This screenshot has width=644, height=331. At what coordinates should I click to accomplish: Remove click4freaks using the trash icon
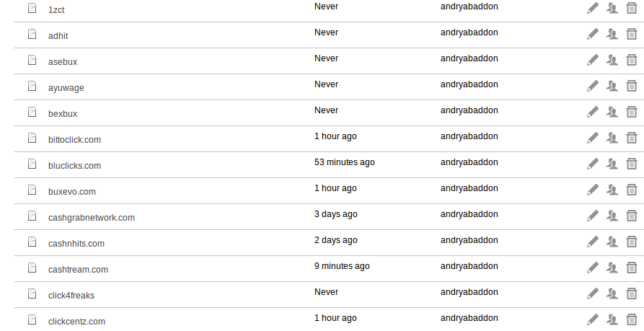point(632,294)
